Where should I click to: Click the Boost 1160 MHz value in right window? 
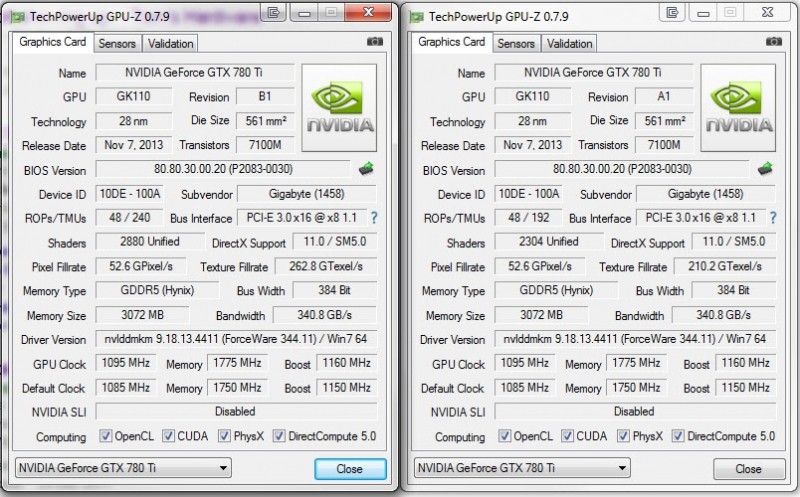746,363
